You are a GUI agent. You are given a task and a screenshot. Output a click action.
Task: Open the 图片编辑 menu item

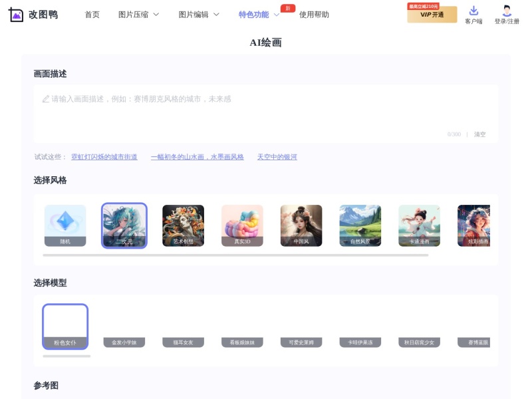pos(194,15)
